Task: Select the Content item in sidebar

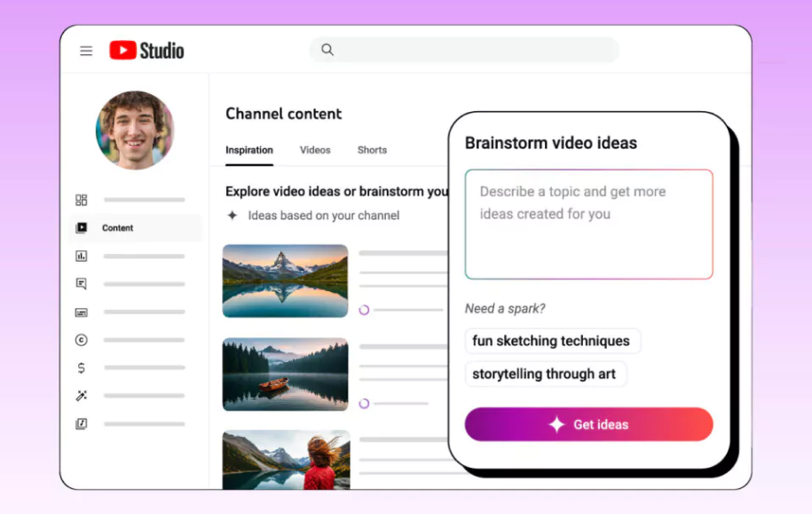Action: 135,228
